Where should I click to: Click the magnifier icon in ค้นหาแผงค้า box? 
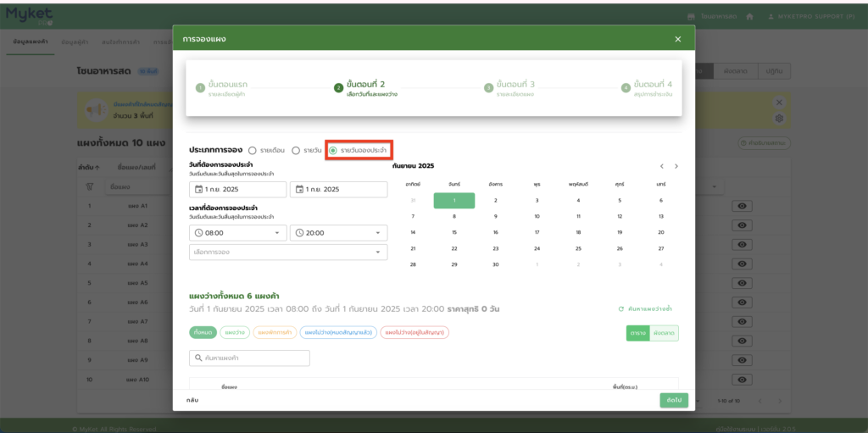(198, 358)
